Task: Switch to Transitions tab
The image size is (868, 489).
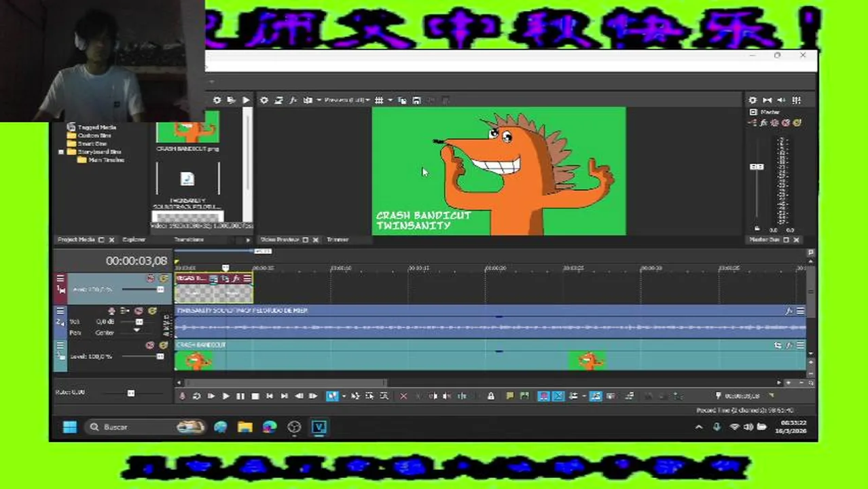Action: point(189,240)
